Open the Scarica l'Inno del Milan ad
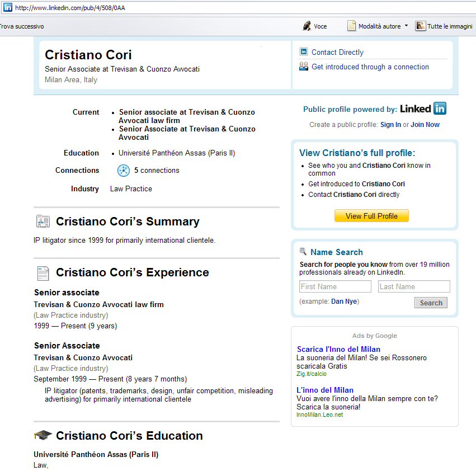476x471 pixels. pyautogui.click(x=338, y=349)
